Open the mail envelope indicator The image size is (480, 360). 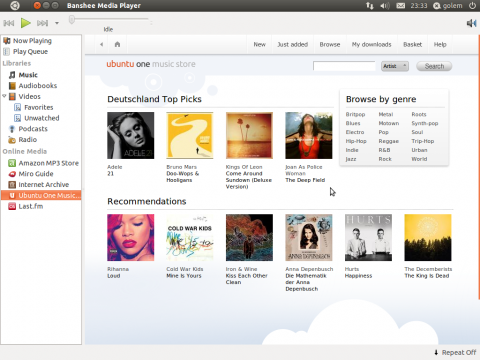click(x=401, y=5)
